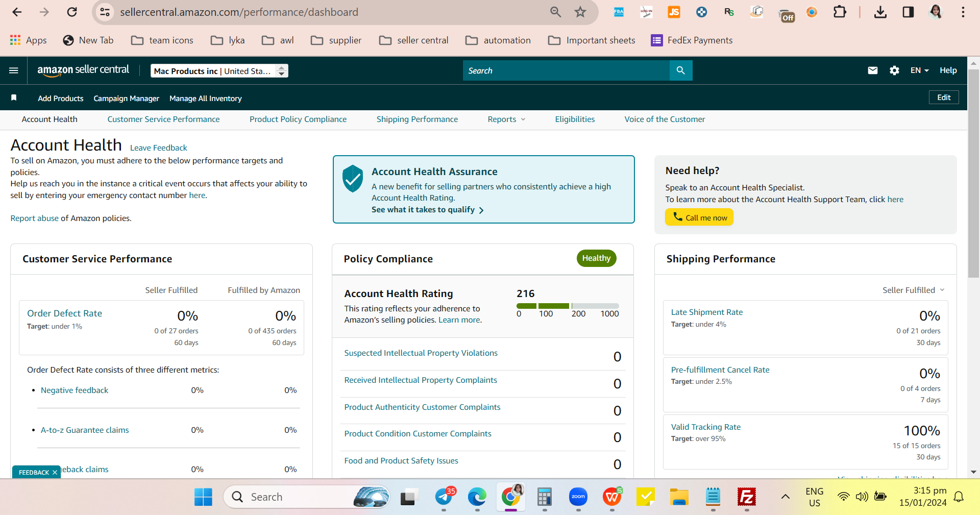Open Product Authenticity Customer Complaints link
The image size is (980, 515).
point(422,407)
